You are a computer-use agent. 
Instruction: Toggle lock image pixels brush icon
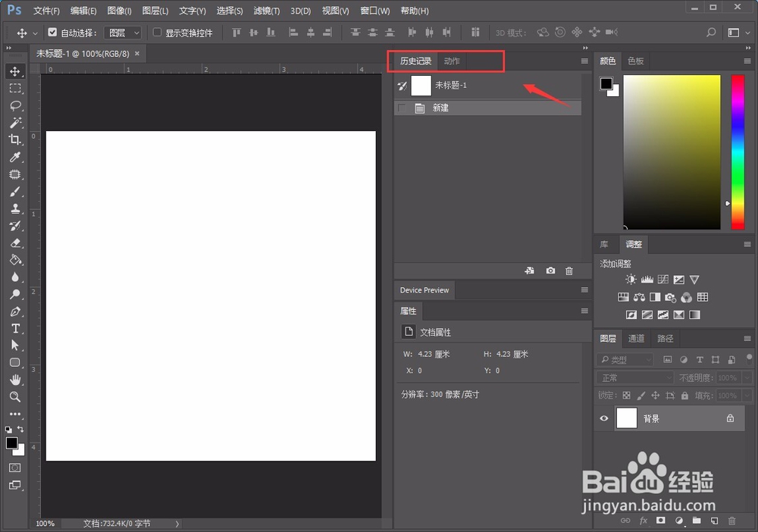(x=641, y=396)
